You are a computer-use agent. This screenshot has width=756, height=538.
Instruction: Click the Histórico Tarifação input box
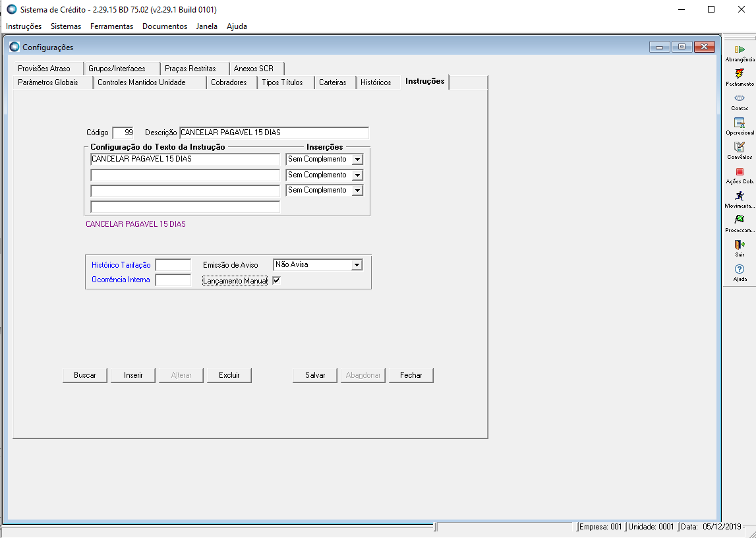point(173,265)
